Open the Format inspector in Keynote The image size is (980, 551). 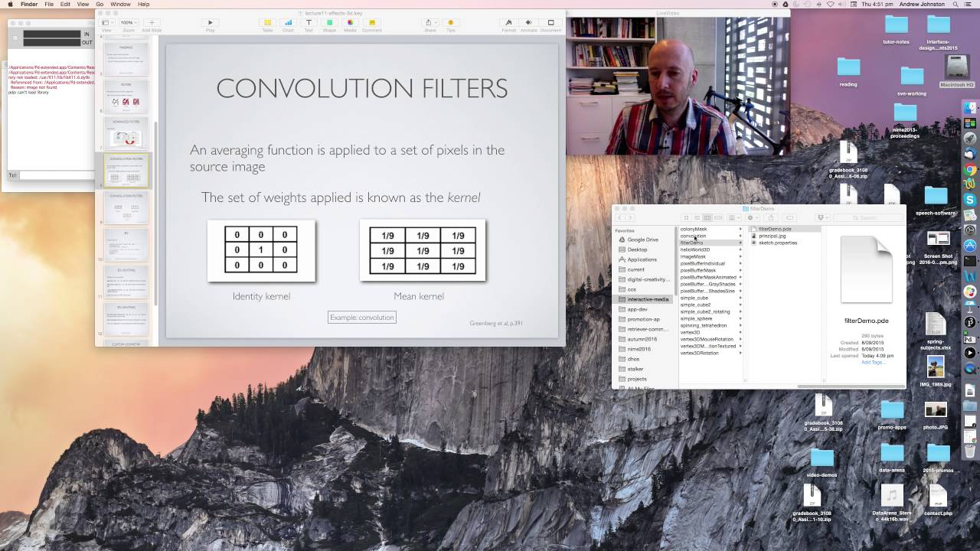tap(508, 24)
